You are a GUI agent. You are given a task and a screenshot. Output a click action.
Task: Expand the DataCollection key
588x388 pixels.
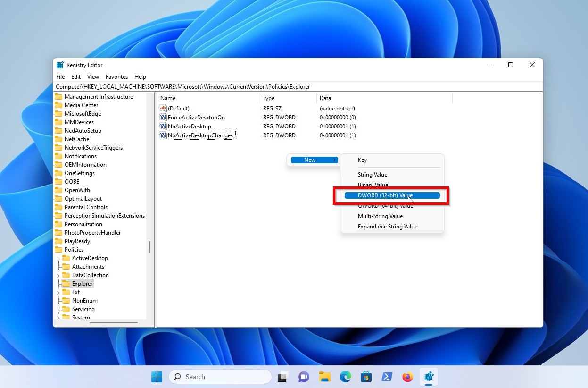tap(58, 275)
